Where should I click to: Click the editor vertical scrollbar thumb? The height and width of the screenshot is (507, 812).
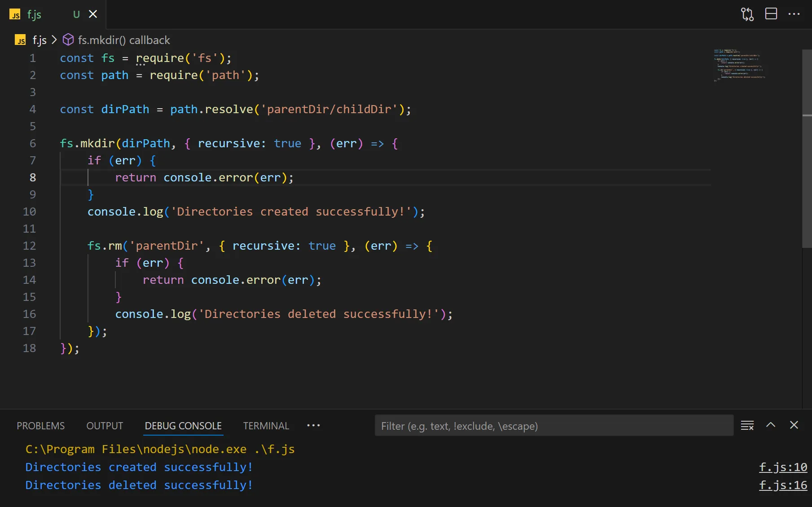807,148
